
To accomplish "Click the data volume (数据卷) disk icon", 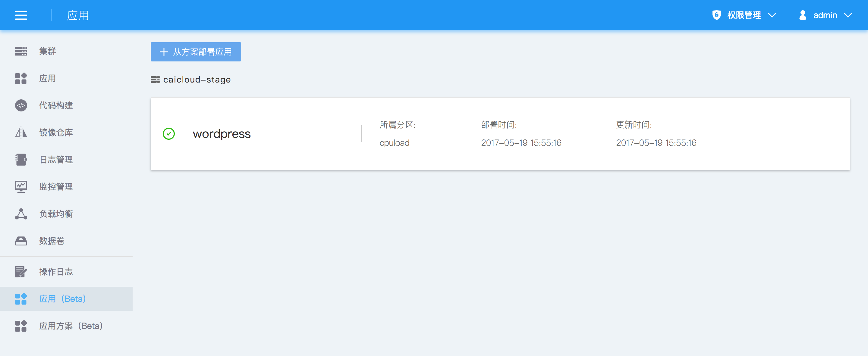I will click(21, 241).
